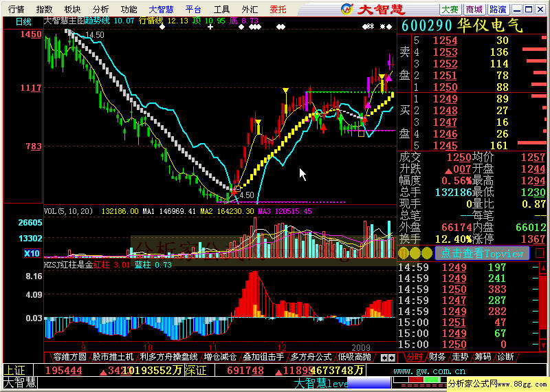This screenshot has width=550, height=392.
Task: Click the 2009 date axis label
Action: 361,347
